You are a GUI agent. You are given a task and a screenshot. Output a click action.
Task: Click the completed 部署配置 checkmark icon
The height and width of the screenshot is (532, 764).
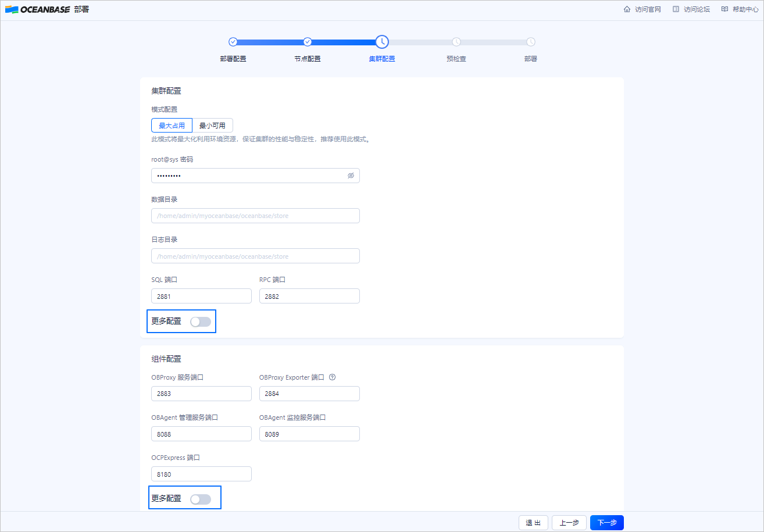pyautogui.click(x=233, y=42)
